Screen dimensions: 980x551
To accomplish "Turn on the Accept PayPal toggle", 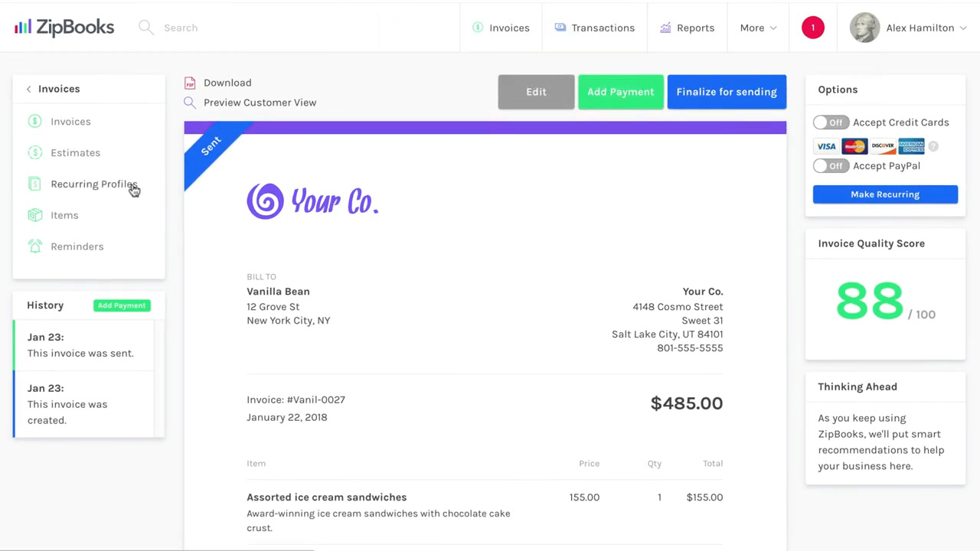I will [x=831, y=166].
